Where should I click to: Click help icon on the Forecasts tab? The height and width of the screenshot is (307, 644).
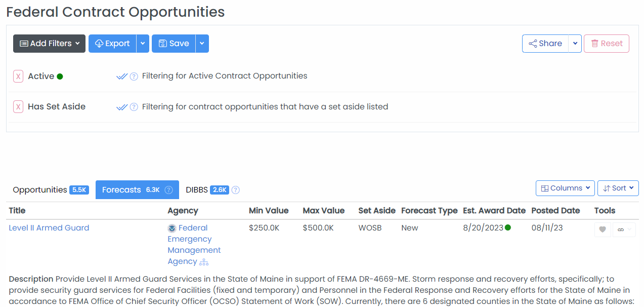[x=169, y=190]
